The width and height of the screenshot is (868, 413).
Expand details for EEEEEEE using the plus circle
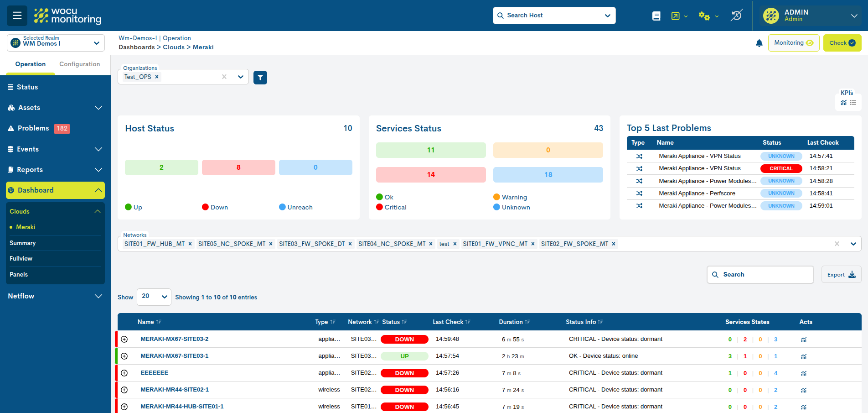tap(124, 372)
